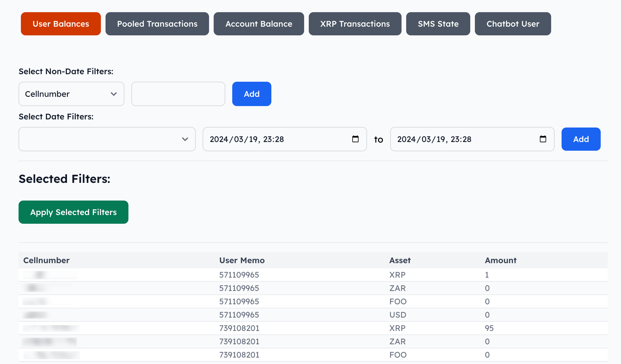Click the User Memo column header

(242, 260)
